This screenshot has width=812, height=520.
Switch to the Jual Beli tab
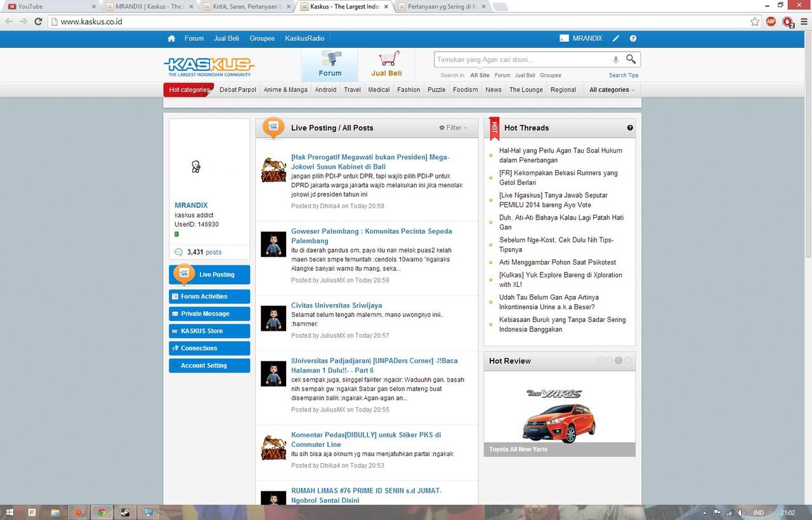pos(386,64)
